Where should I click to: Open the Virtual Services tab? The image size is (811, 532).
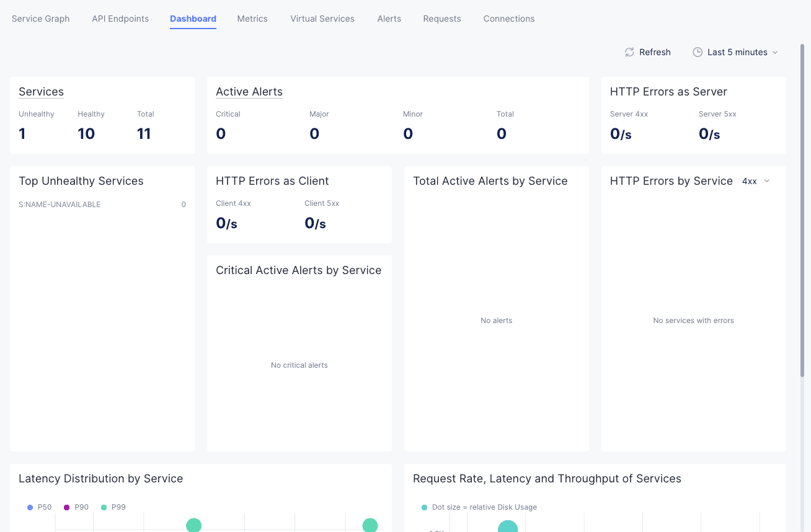pyautogui.click(x=322, y=19)
